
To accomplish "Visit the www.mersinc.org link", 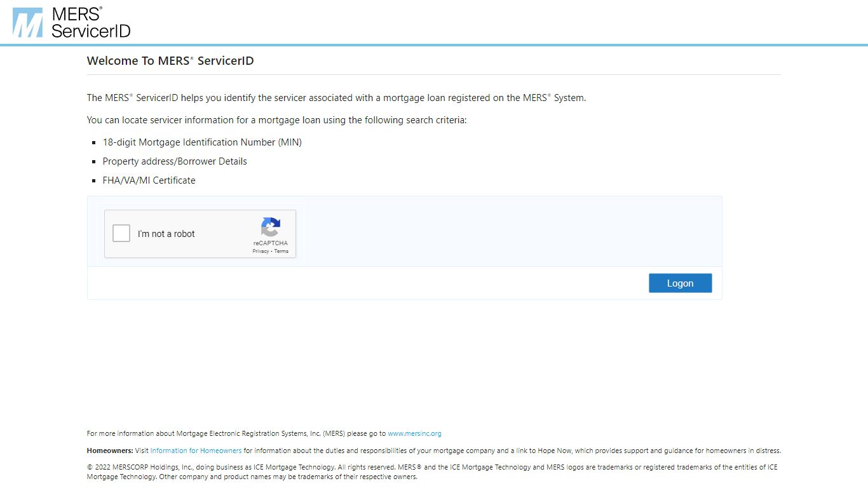I will click(414, 433).
